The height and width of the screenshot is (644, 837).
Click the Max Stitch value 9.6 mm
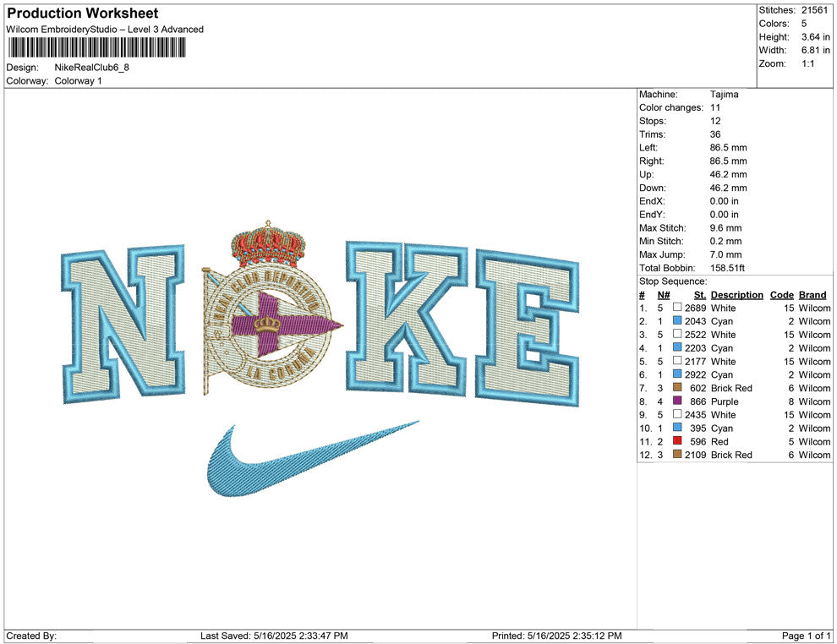tap(726, 228)
